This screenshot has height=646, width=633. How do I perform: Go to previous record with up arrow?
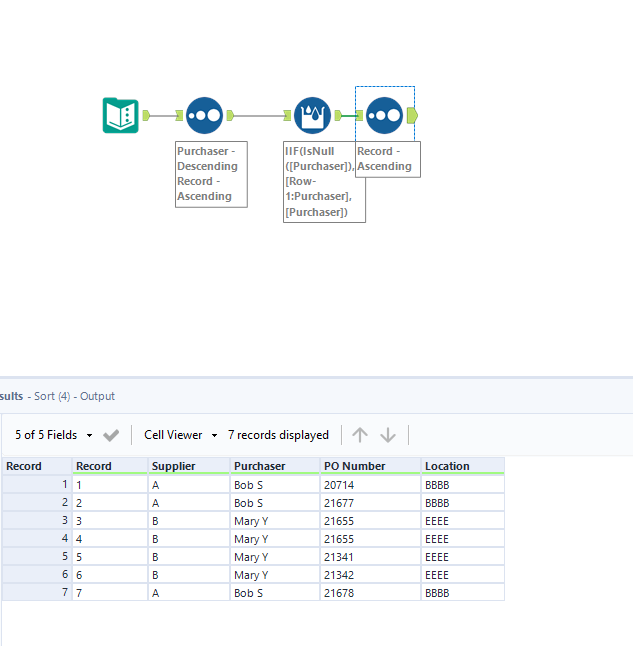pos(360,435)
